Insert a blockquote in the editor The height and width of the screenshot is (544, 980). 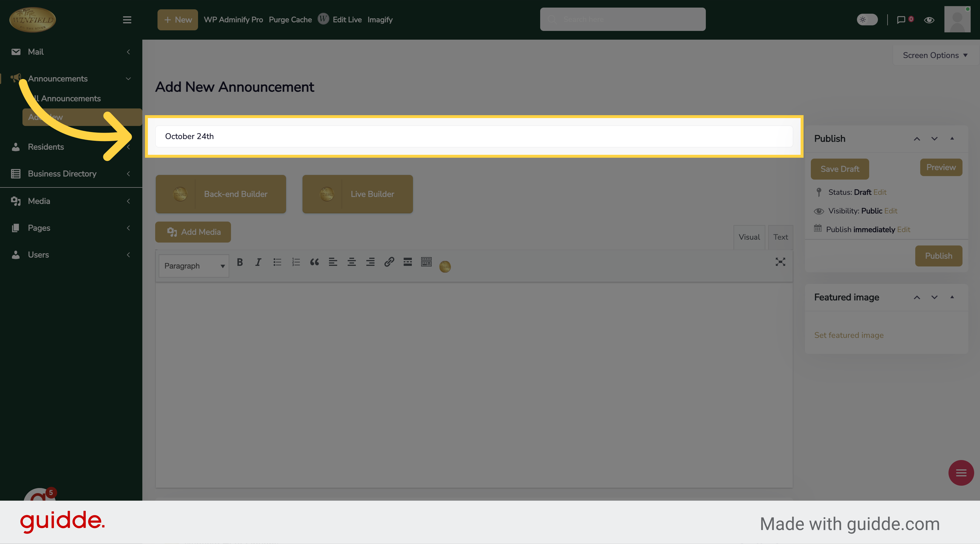tap(314, 262)
